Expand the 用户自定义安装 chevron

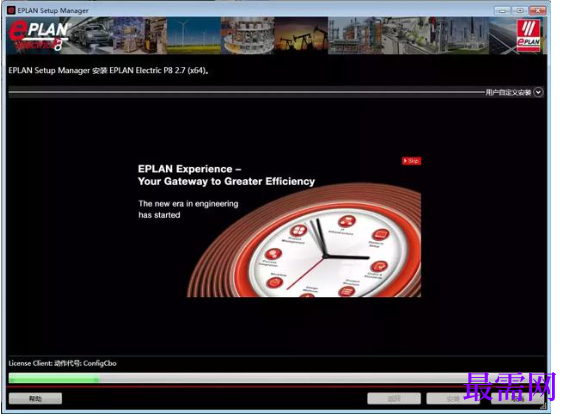[x=538, y=92]
